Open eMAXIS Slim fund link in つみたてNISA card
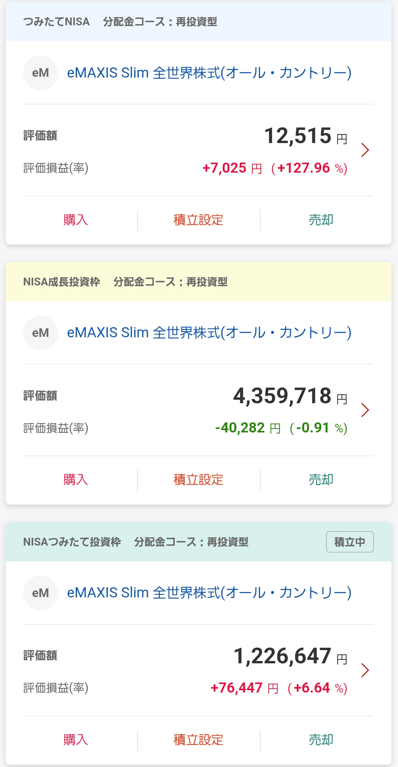398x767 pixels. pyautogui.click(x=209, y=73)
